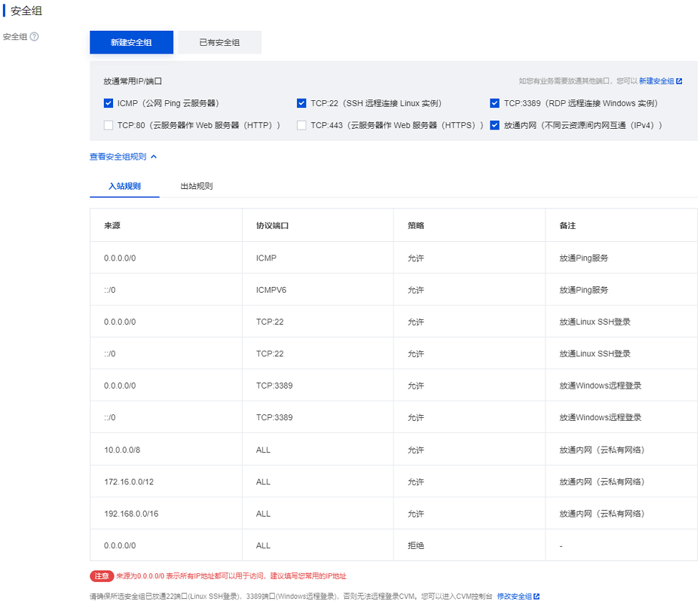
Task: Open the 安全组 help tooltip icon
Action: (33, 36)
